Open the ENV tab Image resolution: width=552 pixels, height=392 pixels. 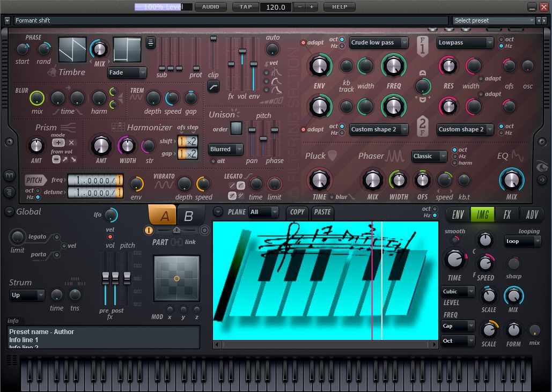coord(458,215)
